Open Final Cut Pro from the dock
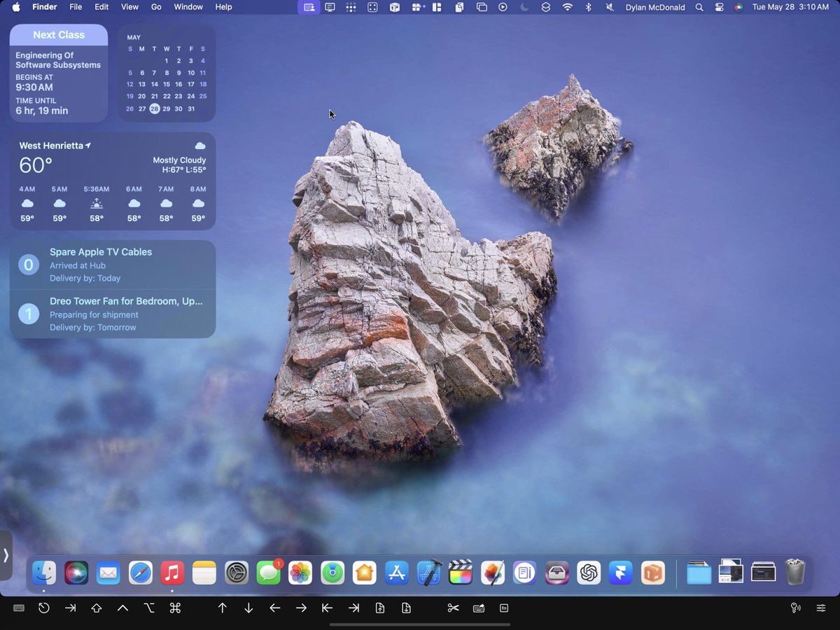840x630 pixels. [x=460, y=573]
